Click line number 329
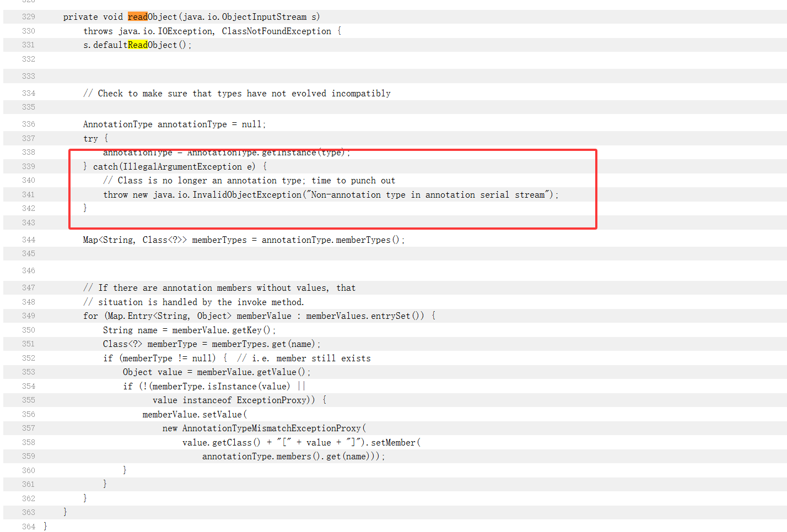The image size is (787, 532). (29, 17)
